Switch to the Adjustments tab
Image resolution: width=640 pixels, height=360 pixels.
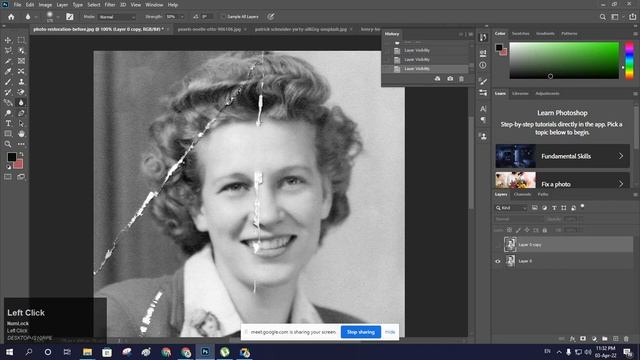(547, 93)
